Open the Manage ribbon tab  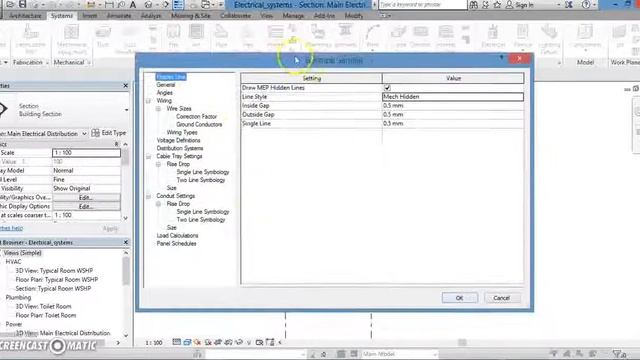click(x=293, y=16)
